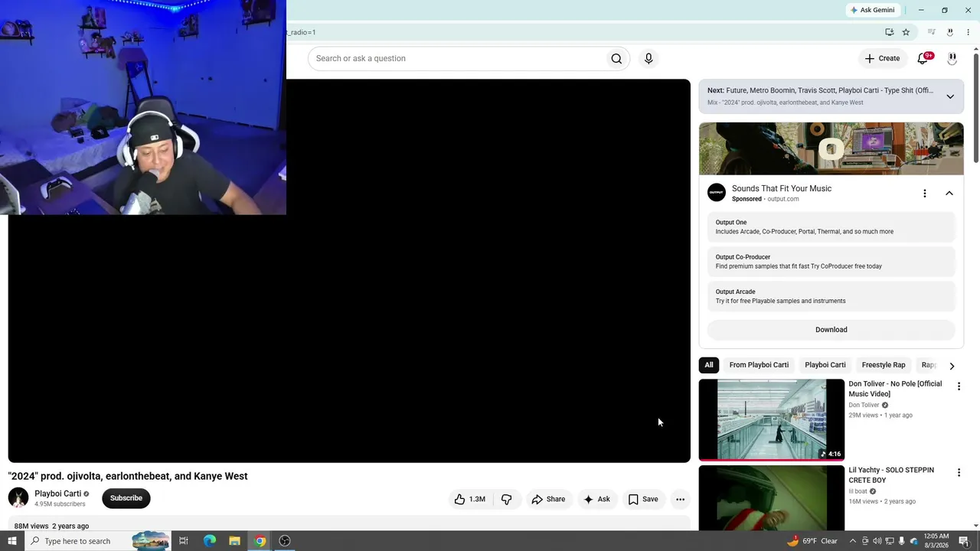
Task: Select the All filter chip
Action: (709, 365)
